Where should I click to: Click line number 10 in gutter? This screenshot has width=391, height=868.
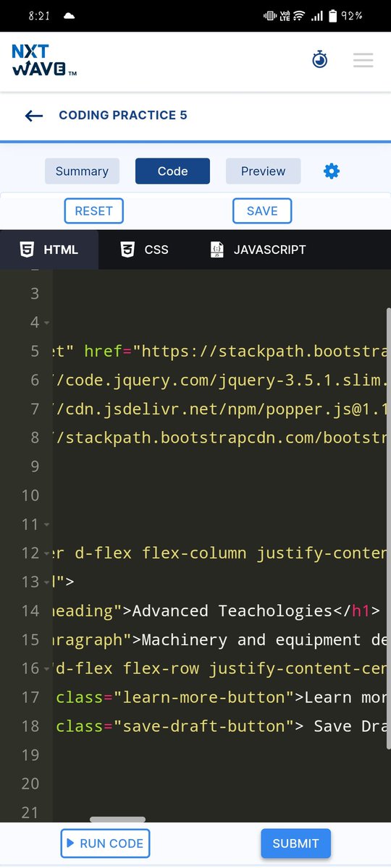(30, 495)
